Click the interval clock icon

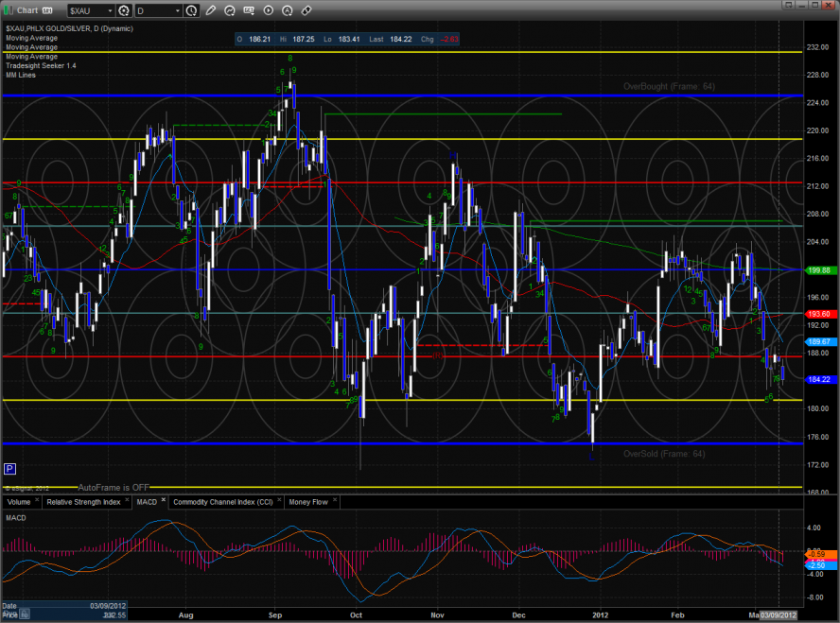192,10
